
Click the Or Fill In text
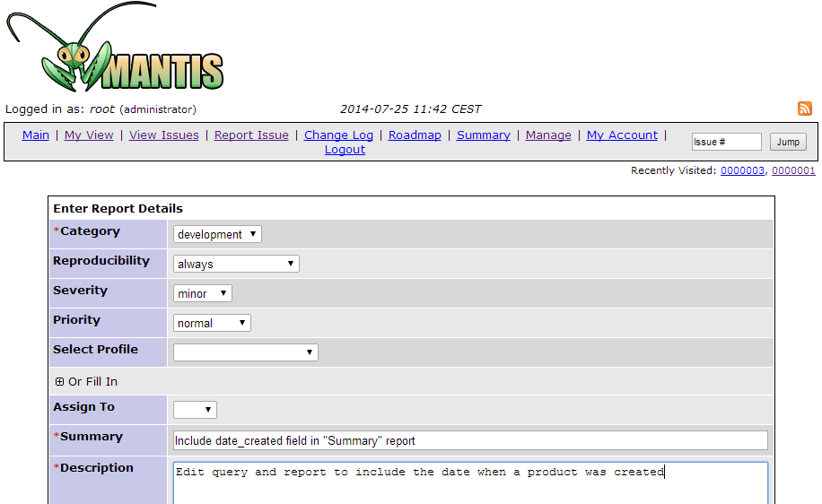[92, 382]
